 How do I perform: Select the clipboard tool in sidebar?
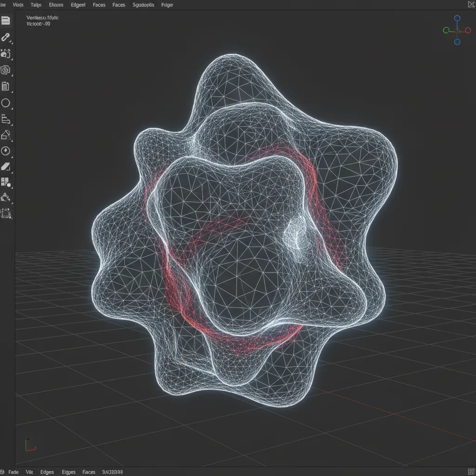coord(7,86)
